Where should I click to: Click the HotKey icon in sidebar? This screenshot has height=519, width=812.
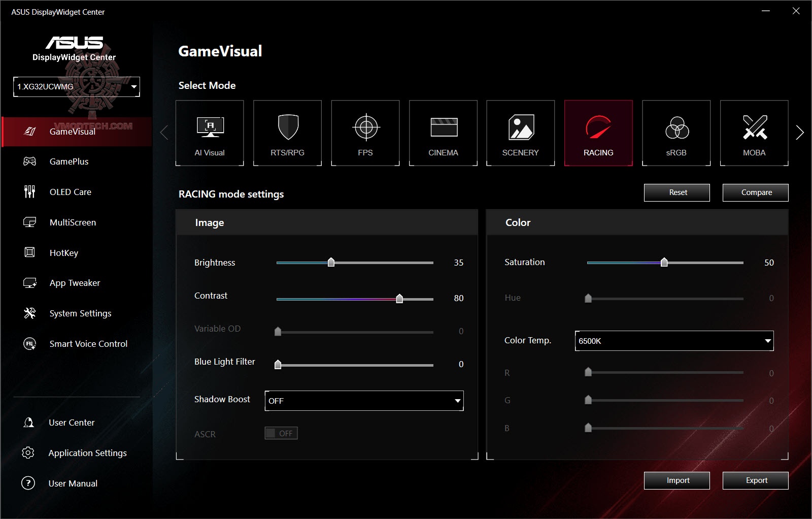[x=30, y=252]
